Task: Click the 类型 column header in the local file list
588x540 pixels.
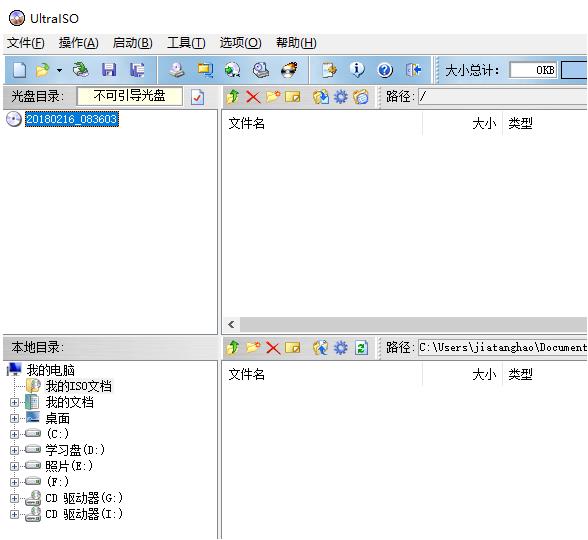Action: tap(545, 374)
